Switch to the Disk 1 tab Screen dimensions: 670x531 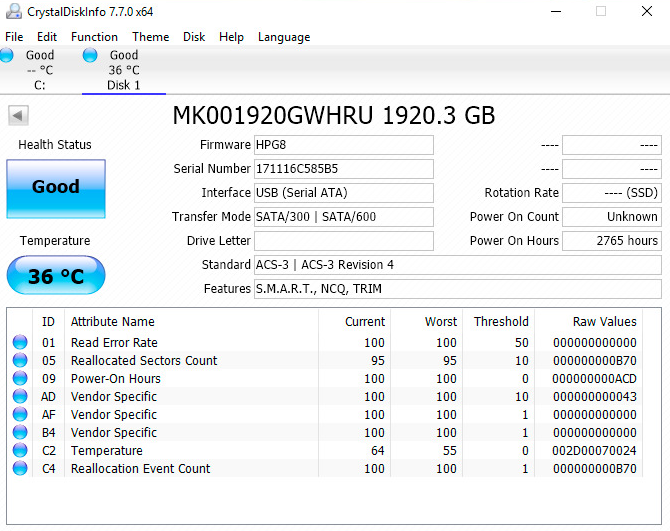coord(124,70)
